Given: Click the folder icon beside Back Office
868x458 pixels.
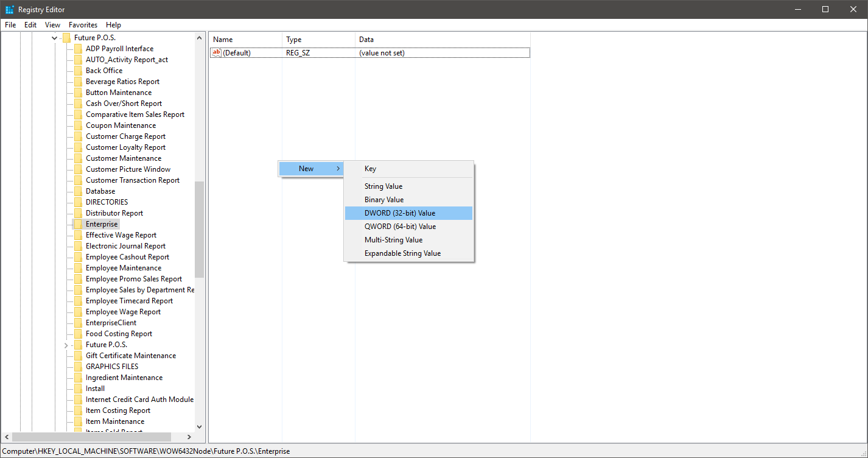Looking at the screenshot, I should point(77,71).
